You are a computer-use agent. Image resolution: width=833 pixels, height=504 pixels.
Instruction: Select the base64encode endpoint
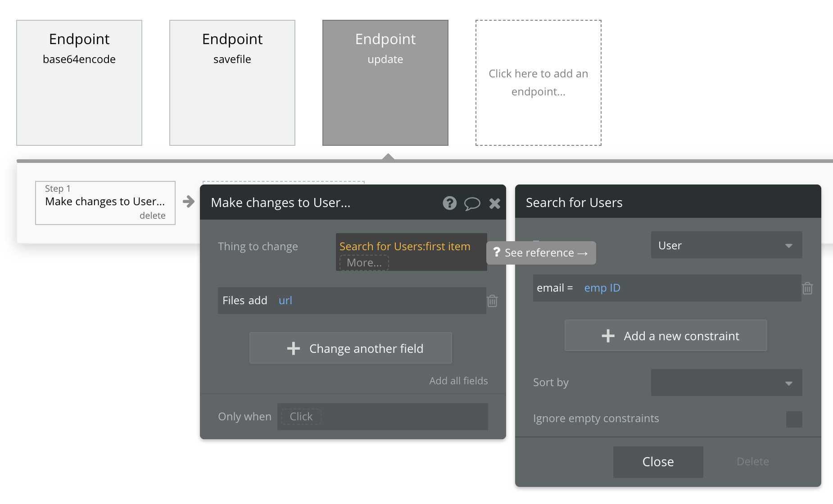coord(79,83)
